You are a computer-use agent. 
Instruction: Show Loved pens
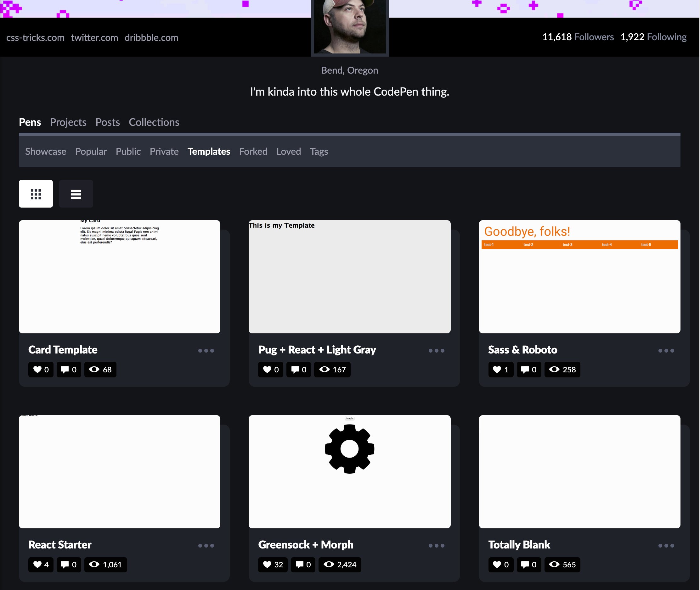(x=289, y=152)
